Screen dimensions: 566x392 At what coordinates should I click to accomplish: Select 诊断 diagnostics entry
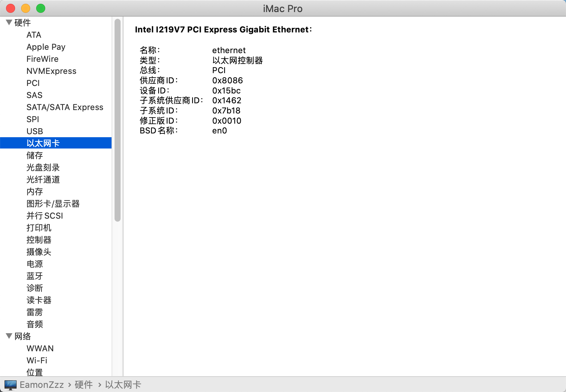pos(35,288)
